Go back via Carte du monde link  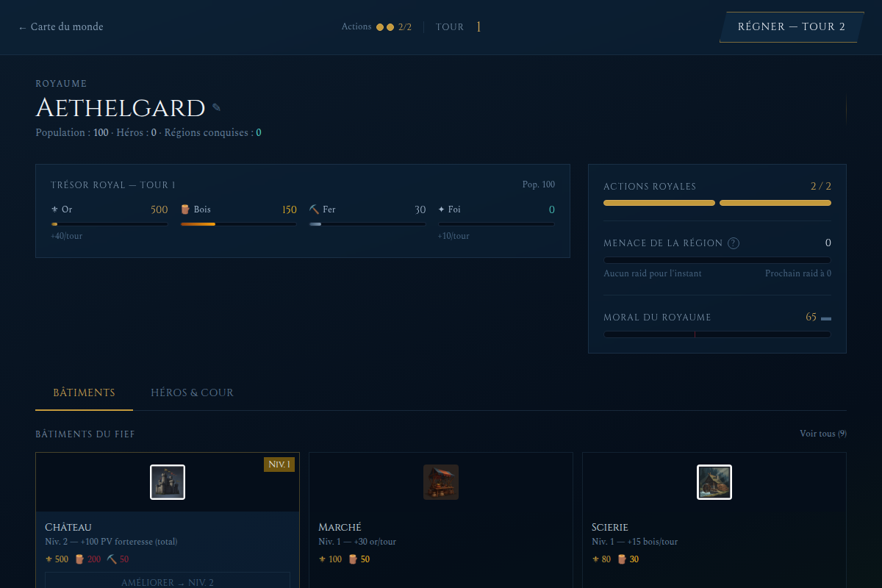coord(61,27)
